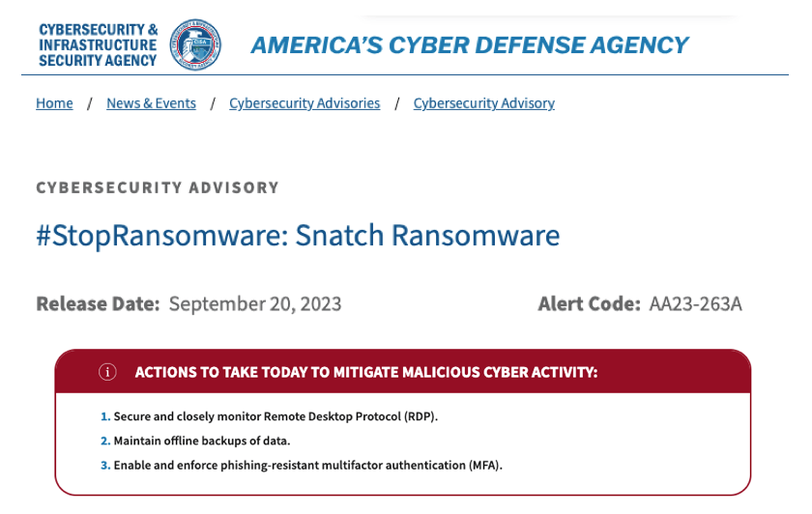The height and width of the screenshot is (514, 812).
Task: Click the Release Date label
Action: [98, 304]
